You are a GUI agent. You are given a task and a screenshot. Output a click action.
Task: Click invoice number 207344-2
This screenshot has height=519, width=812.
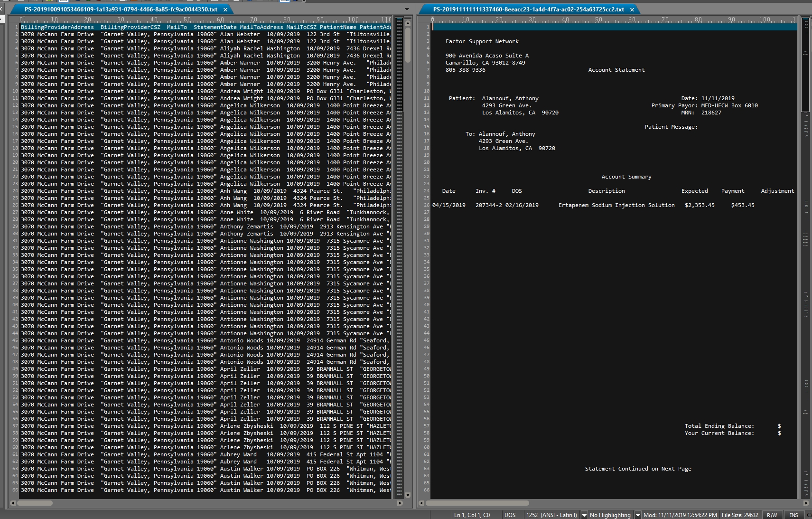click(489, 205)
